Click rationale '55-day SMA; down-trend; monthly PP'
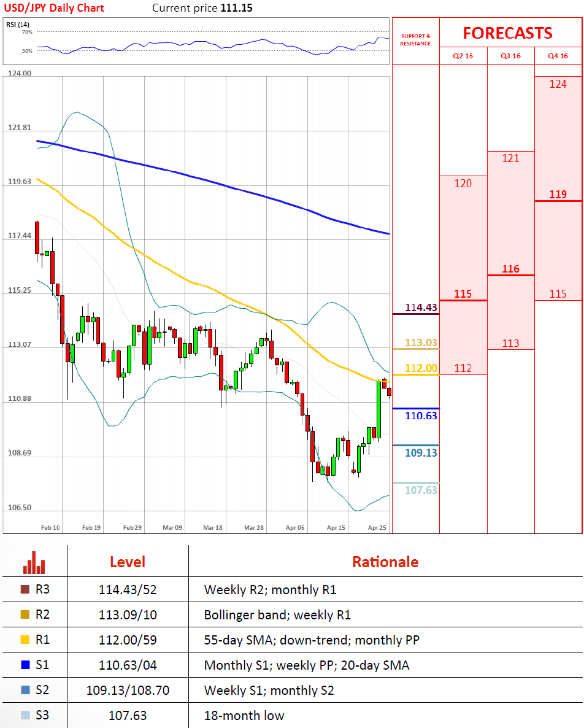The width and height of the screenshot is (584, 728). (312, 640)
